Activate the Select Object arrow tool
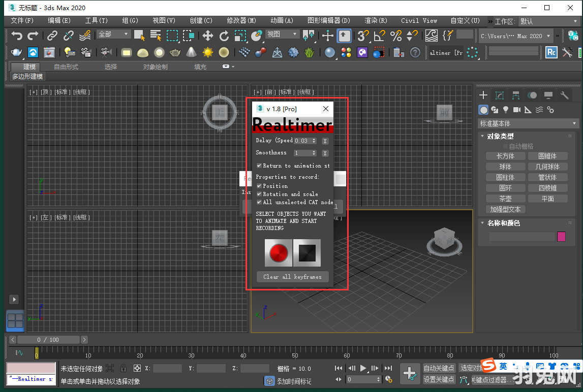 pyautogui.click(x=140, y=36)
